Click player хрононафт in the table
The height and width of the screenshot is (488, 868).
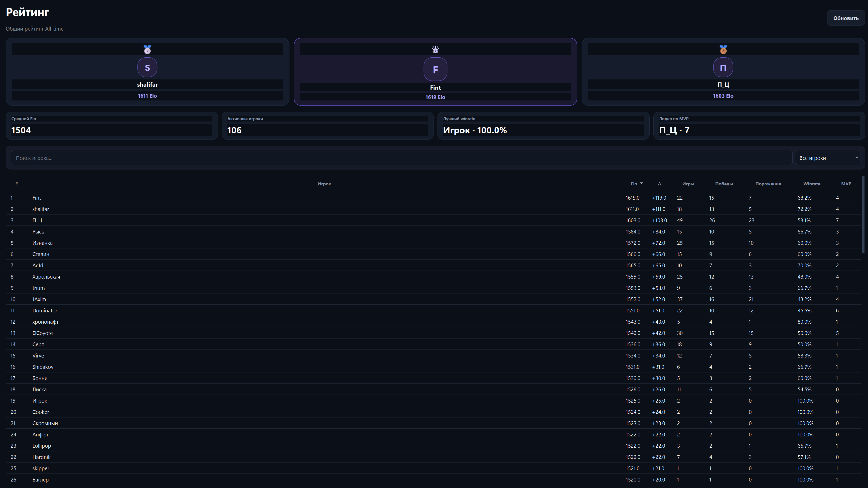45,322
